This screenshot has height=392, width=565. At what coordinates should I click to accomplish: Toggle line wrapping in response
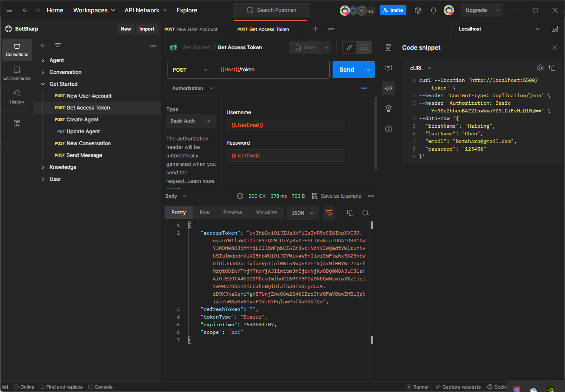(x=329, y=213)
